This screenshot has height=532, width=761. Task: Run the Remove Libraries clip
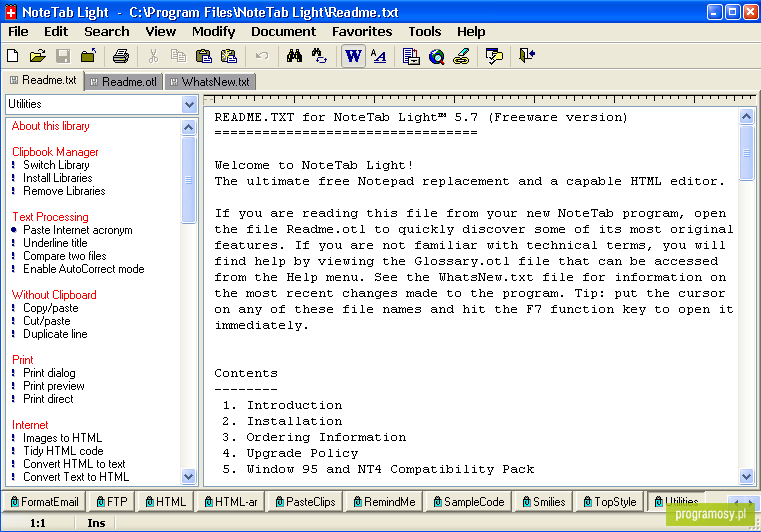tap(64, 191)
